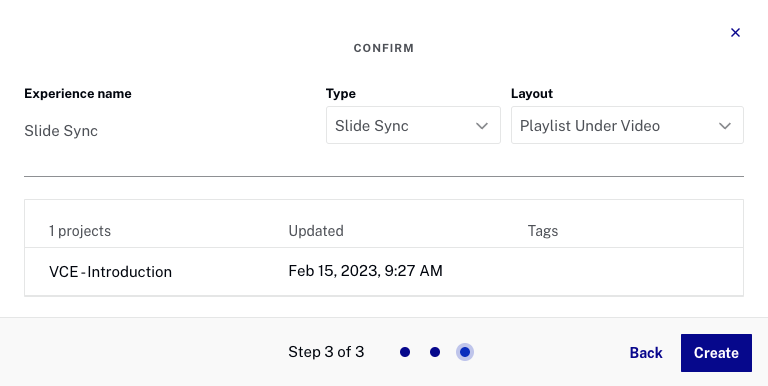Click the Slide Sync experience name text

click(x=61, y=131)
